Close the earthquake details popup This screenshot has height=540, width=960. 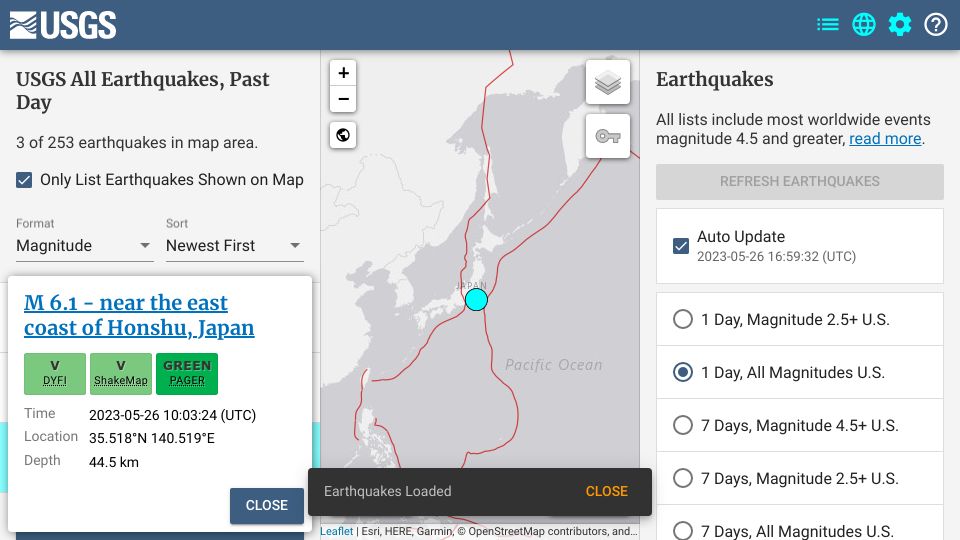[267, 506]
